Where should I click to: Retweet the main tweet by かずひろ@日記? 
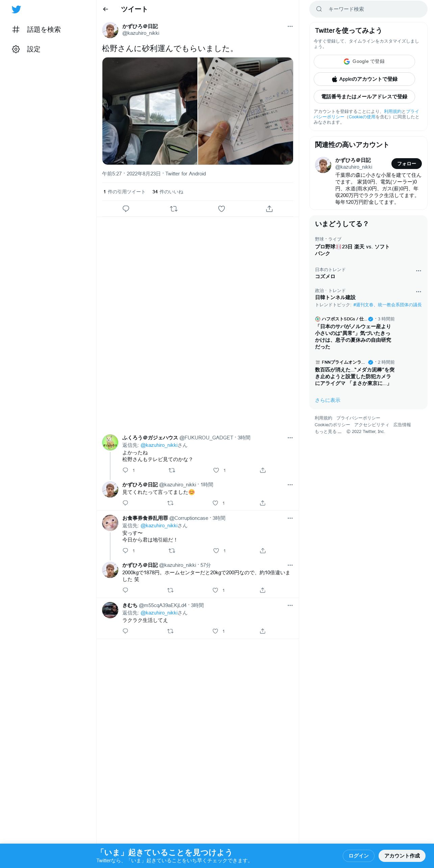pyautogui.click(x=174, y=209)
